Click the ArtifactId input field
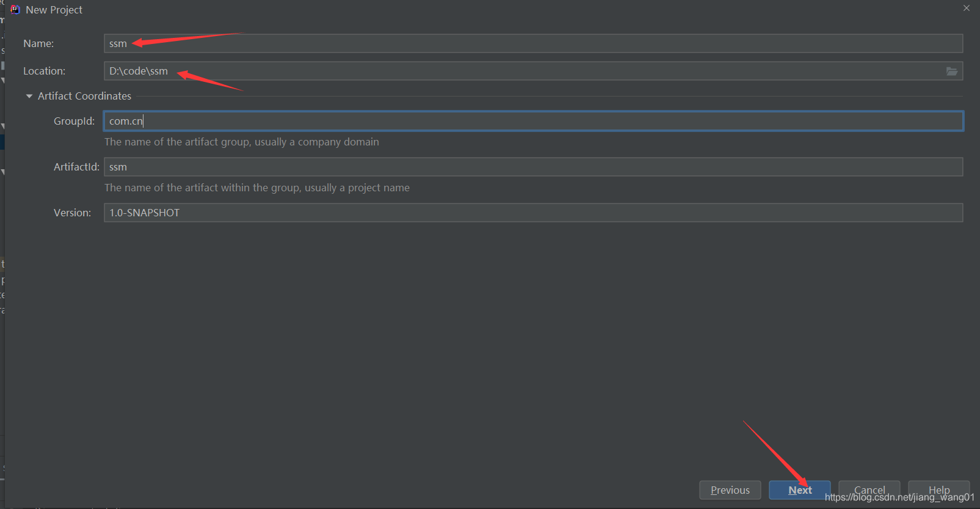 click(533, 167)
